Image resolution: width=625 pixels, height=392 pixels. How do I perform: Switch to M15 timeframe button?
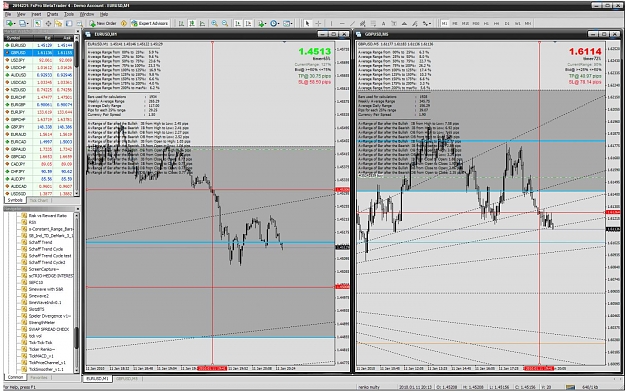pos(465,24)
